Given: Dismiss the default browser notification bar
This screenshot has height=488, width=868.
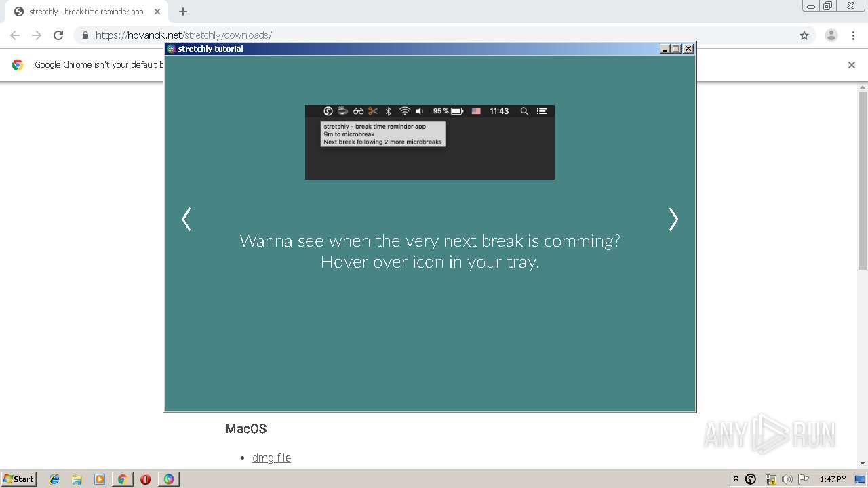Looking at the screenshot, I should pyautogui.click(x=852, y=65).
